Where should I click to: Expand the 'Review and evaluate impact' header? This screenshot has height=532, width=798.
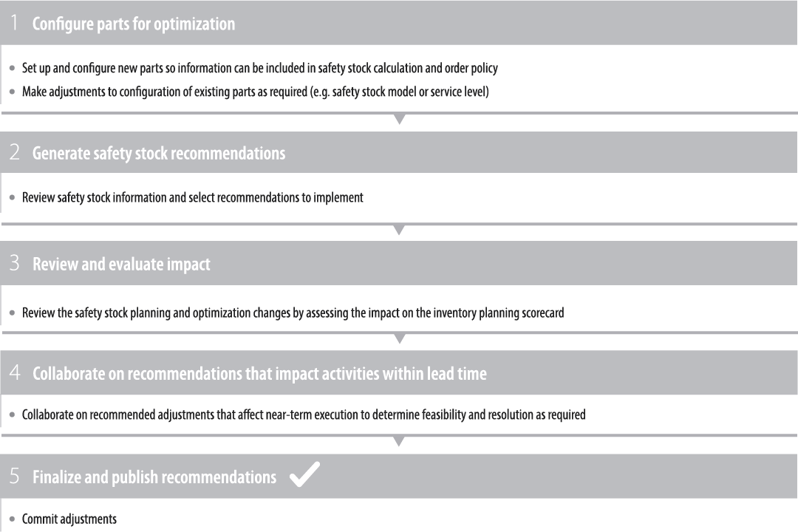[121, 264]
